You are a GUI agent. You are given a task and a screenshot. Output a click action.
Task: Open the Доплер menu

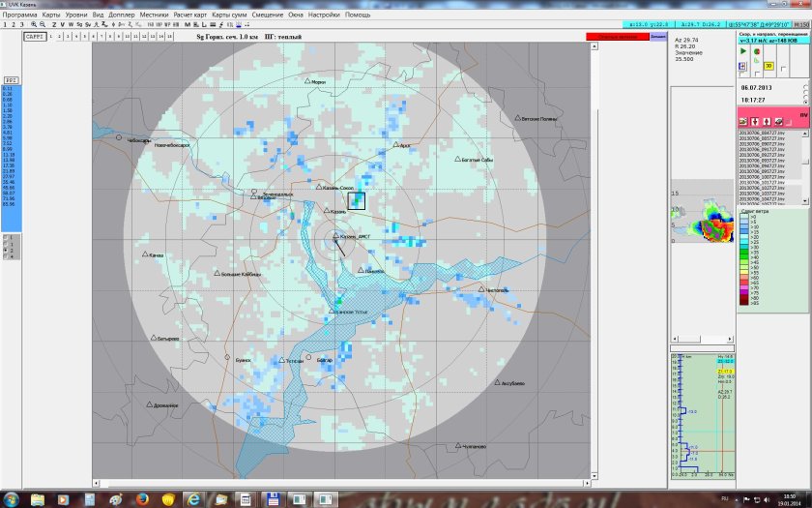coord(122,15)
